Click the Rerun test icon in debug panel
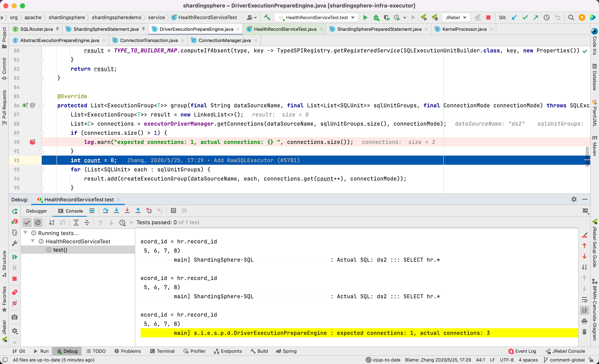Image resolution: width=599 pixels, height=364 pixels. pos(15,211)
